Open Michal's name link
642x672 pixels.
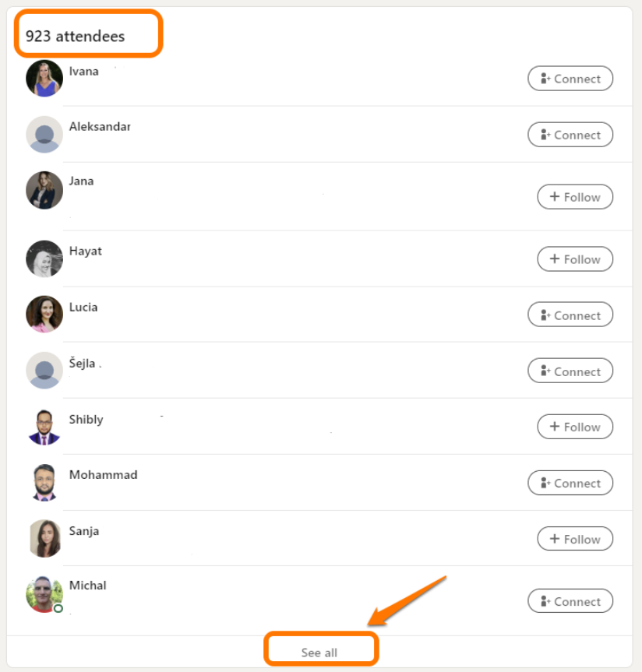88,586
